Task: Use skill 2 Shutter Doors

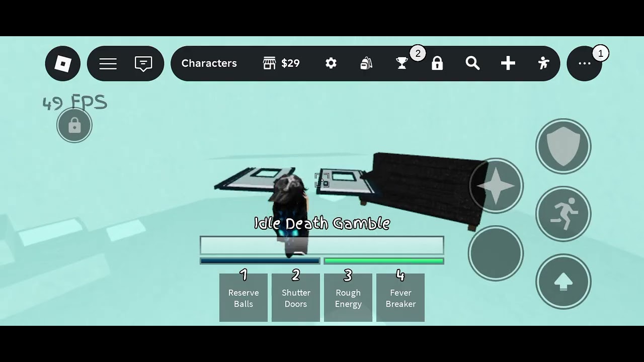Action: (x=296, y=298)
